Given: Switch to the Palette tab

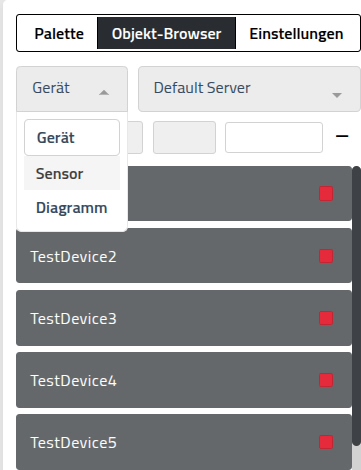Looking at the screenshot, I should pos(59,33).
